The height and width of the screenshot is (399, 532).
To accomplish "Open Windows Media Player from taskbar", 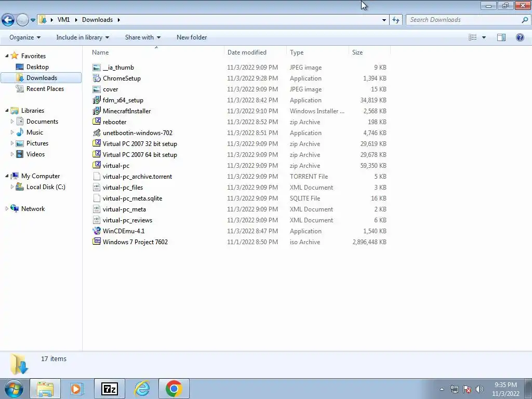I will [x=76, y=389].
